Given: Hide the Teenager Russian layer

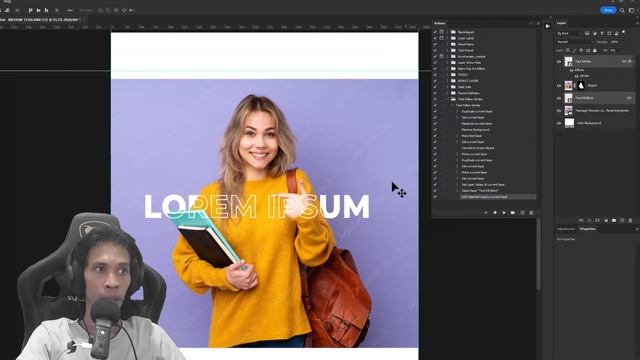Looking at the screenshot, I should (x=559, y=111).
